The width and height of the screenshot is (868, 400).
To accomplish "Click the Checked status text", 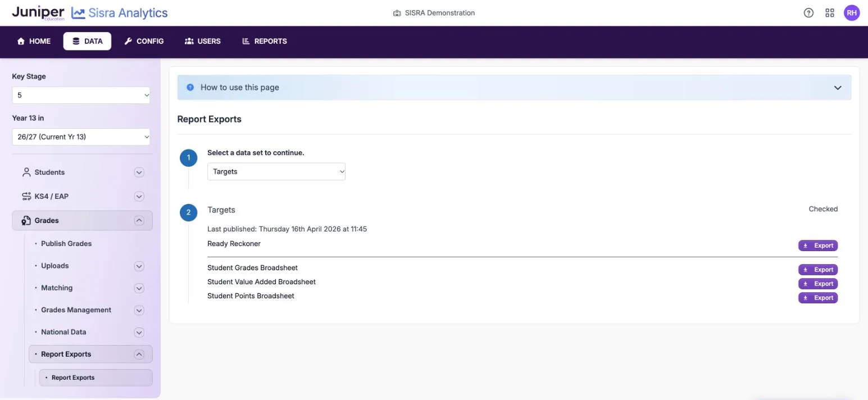I will tap(823, 209).
